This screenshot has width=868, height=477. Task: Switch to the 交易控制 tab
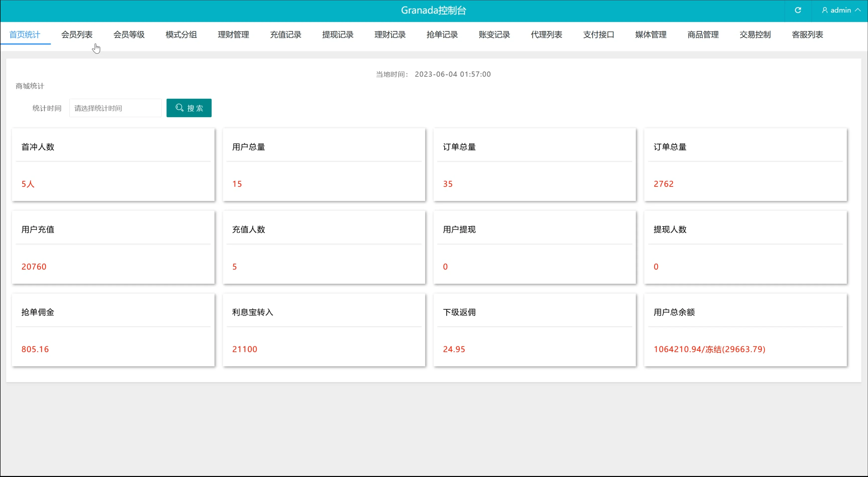[755, 35]
